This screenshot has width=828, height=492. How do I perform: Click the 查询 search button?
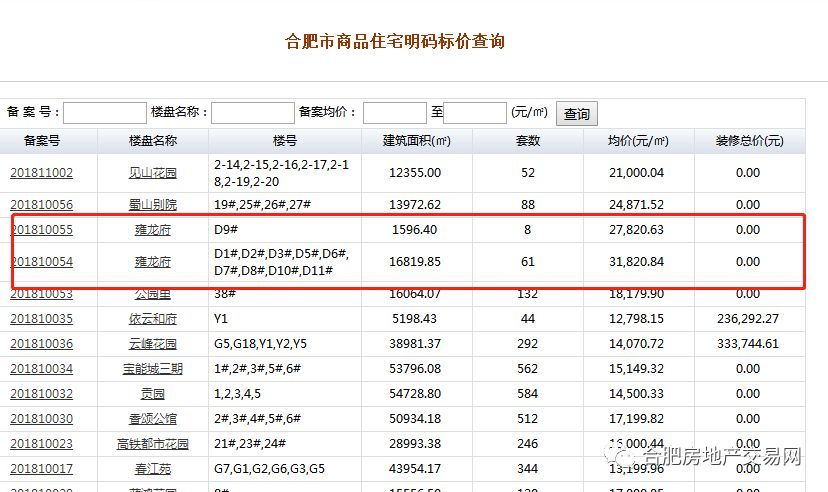[x=577, y=114]
